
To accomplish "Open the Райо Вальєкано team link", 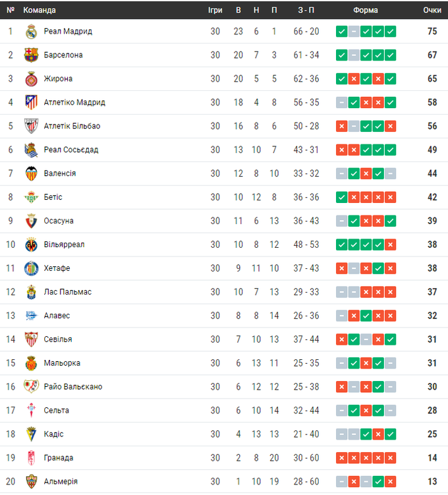I will coord(73,387).
